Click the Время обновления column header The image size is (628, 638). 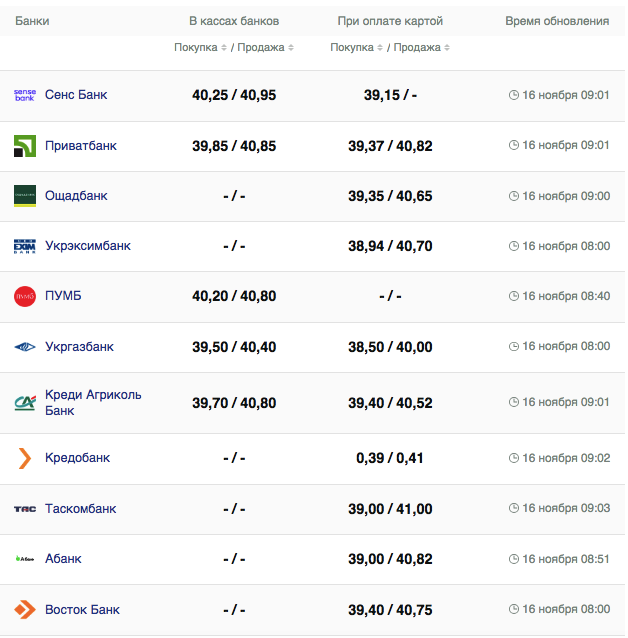point(557,21)
